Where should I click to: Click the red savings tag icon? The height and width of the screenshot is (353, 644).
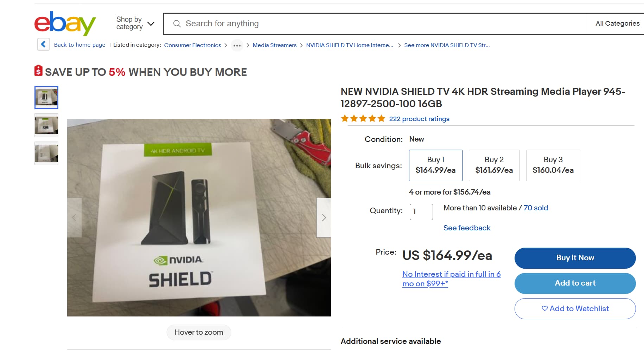click(38, 71)
